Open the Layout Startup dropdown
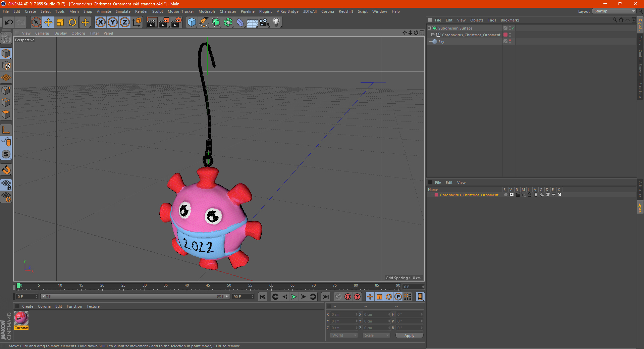 point(614,11)
